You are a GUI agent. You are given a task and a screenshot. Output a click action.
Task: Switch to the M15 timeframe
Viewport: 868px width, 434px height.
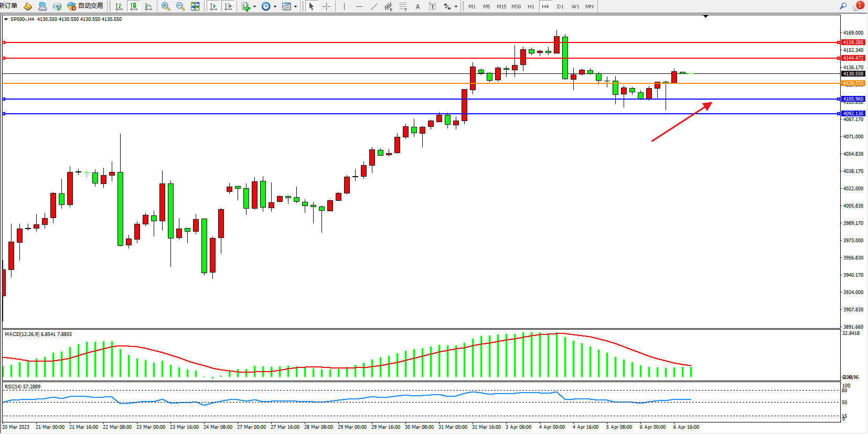tap(501, 6)
